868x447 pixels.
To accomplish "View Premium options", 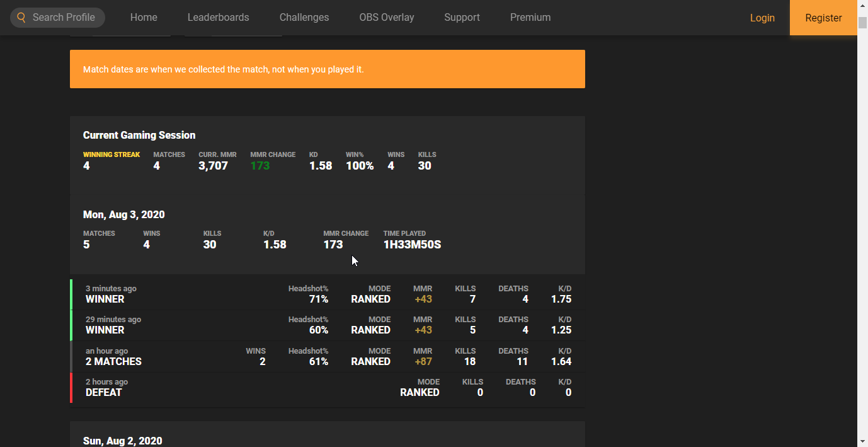I will [x=530, y=18].
